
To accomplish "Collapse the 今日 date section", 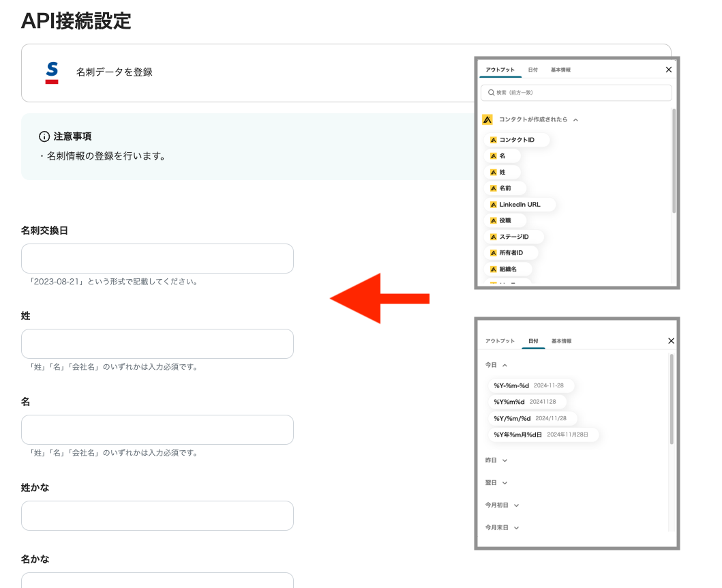I will (505, 366).
